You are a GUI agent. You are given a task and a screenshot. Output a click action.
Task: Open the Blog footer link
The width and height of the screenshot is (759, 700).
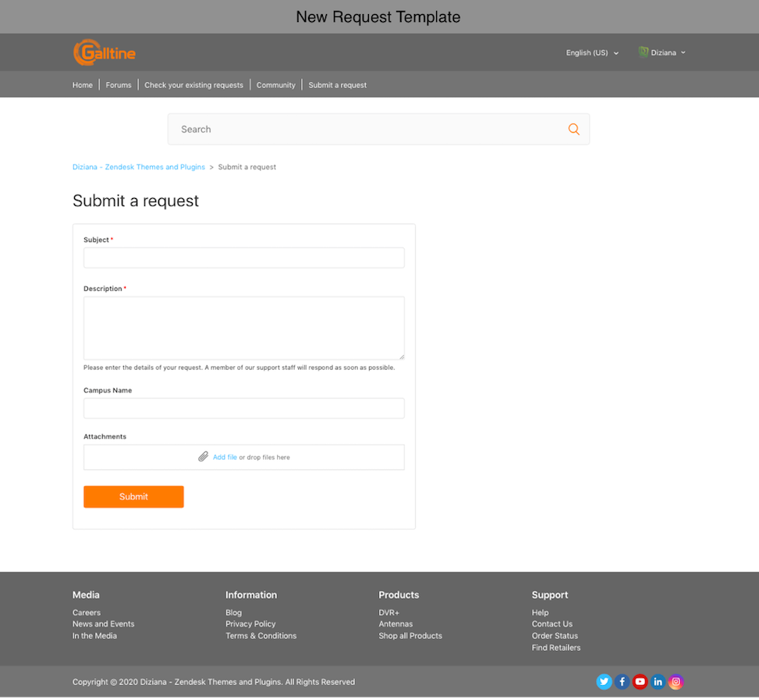coord(234,613)
